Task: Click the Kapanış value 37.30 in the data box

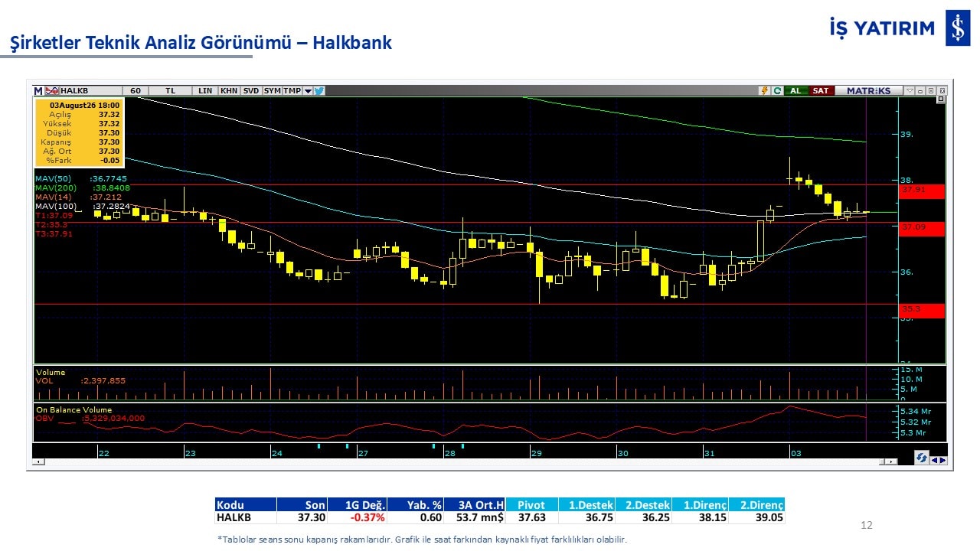Action: point(109,142)
